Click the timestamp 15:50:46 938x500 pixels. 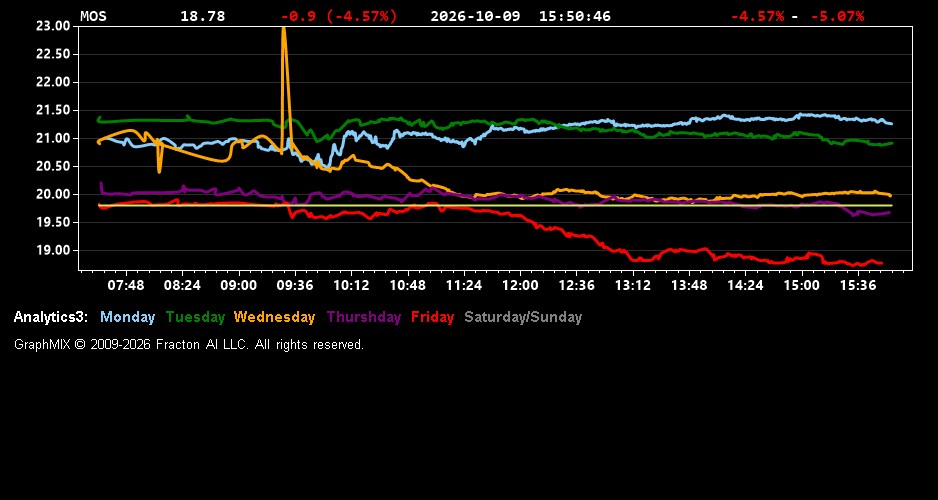575,16
